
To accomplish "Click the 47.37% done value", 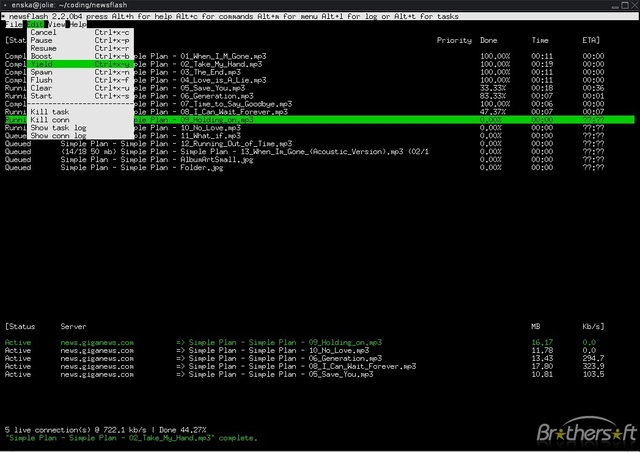I will point(493,112).
